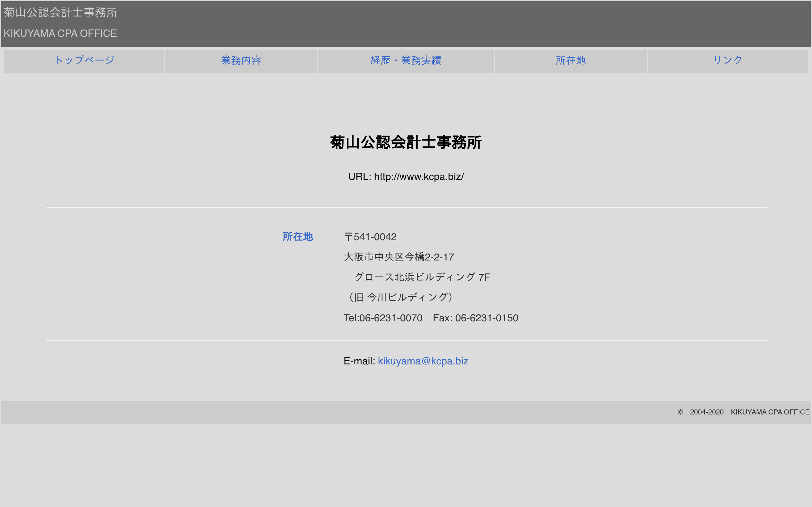Open the リンク navigation tab

point(727,61)
